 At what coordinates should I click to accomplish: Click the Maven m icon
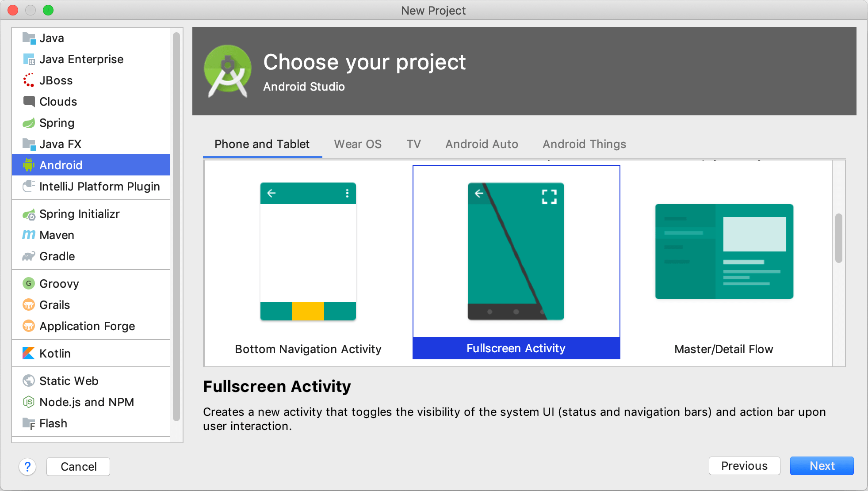[x=29, y=235]
